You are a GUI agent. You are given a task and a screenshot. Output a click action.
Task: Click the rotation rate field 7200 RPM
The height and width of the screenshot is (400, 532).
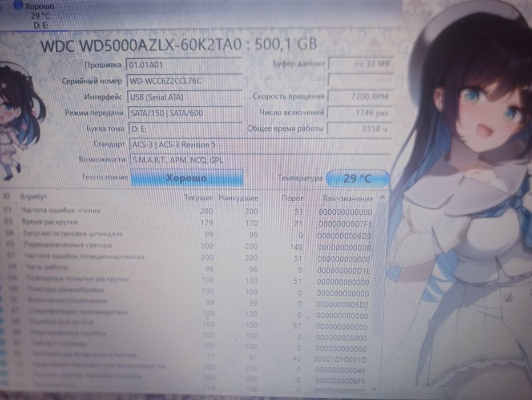360,97
